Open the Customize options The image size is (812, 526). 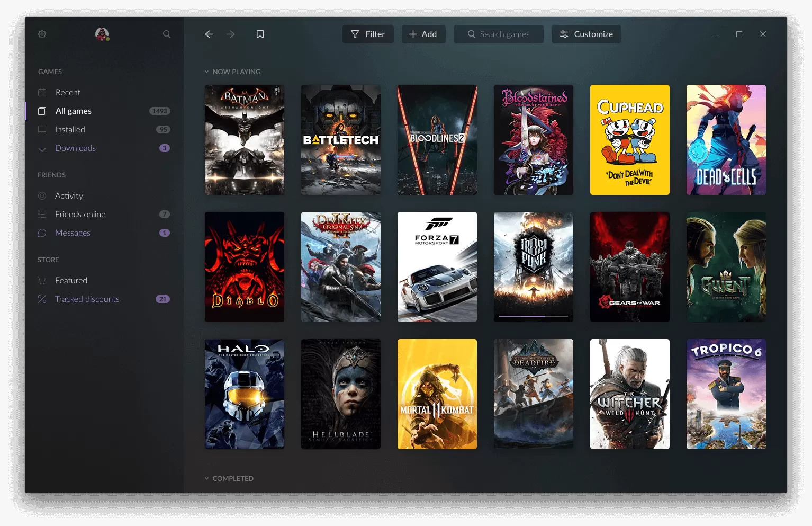click(x=586, y=34)
